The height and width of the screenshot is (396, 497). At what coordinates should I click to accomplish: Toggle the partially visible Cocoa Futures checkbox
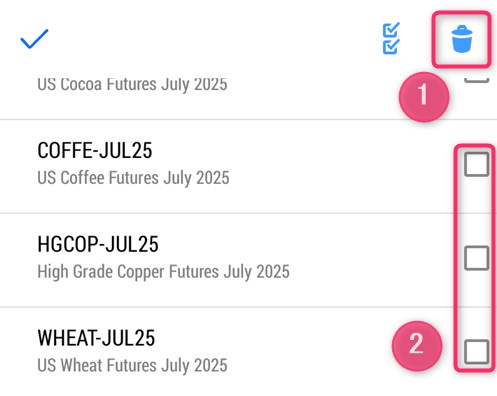(x=477, y=80)
